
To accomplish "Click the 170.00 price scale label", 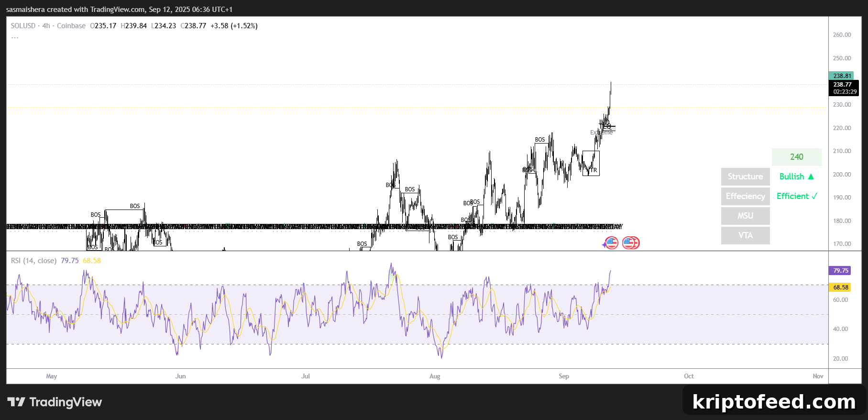I will point(842,244).
